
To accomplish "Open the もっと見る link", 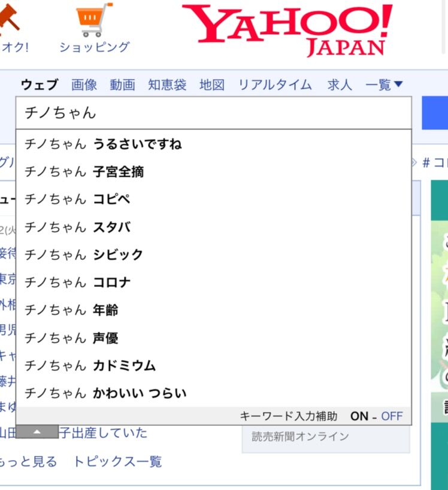I will pos(28,461).
